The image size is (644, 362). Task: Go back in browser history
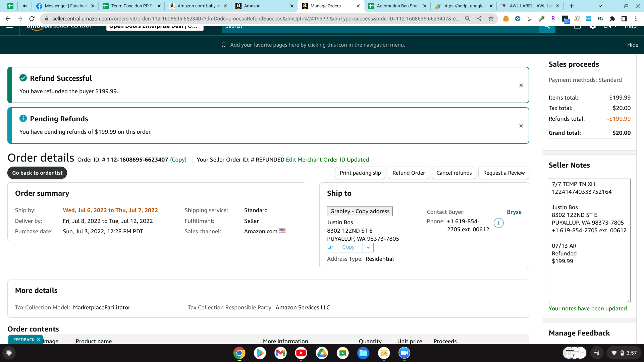click(x=8, y=19)
